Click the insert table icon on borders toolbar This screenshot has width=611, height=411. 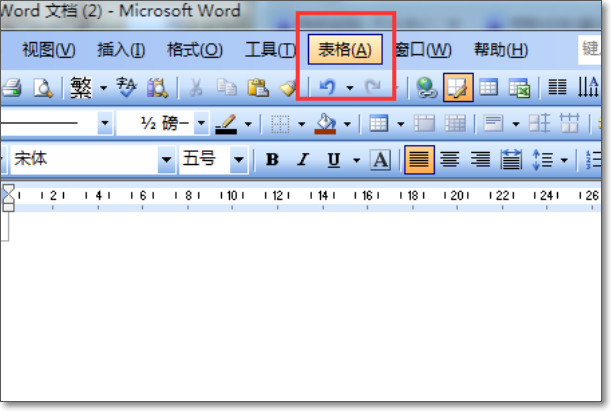pyautogui.click(x=378, y=124)
